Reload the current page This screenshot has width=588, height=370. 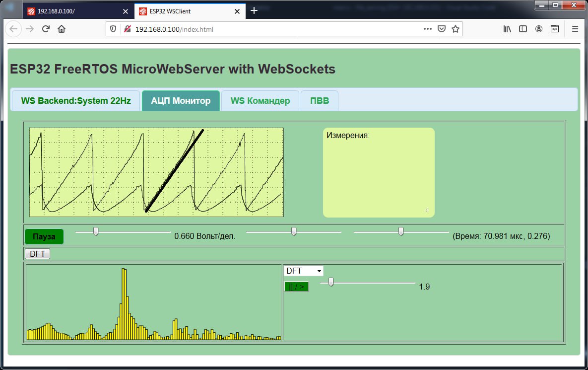(46, 29)
